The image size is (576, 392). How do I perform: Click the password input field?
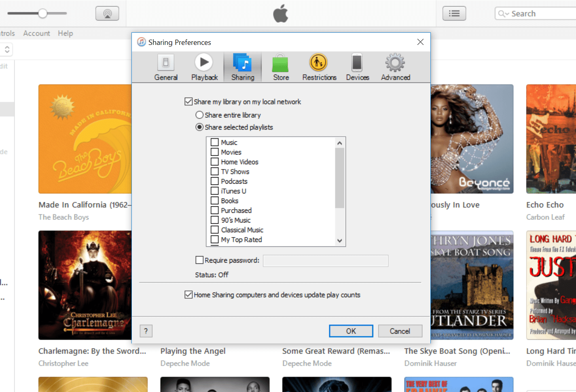tap(326, 261)
